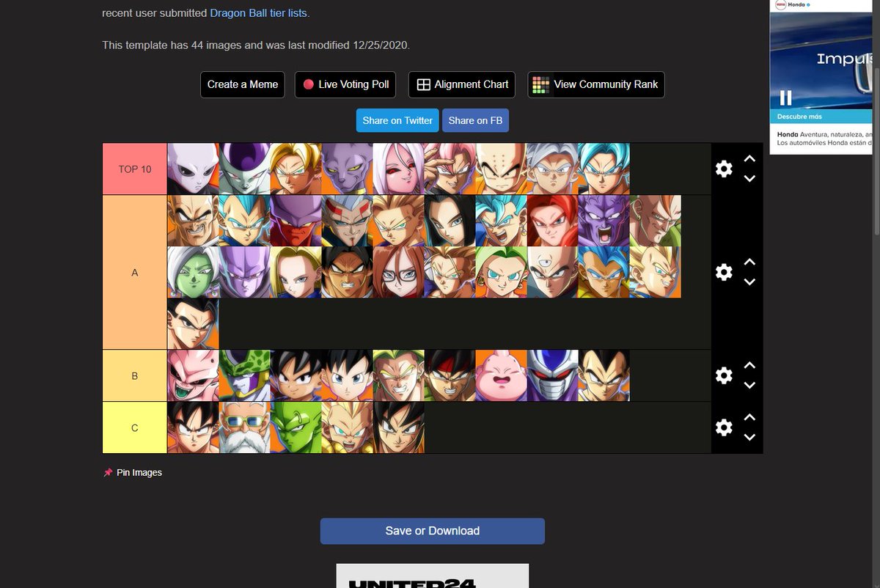Open the Live Voting Poll
This screenshot has width=880, height=588.
click(345, 84)
